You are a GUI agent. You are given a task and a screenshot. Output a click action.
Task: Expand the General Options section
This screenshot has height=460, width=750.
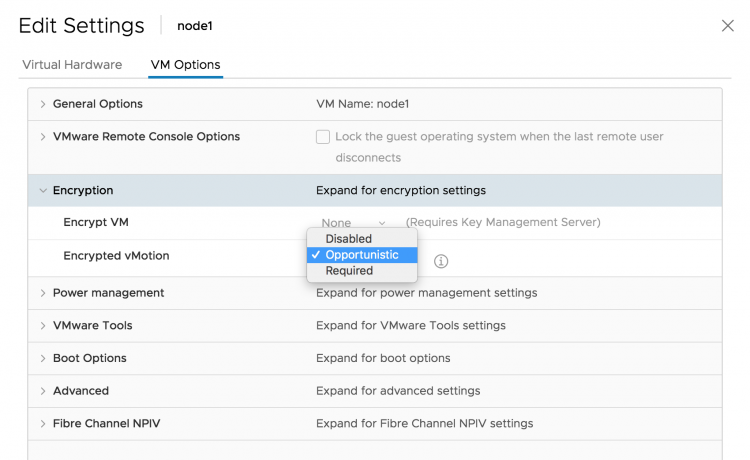point(43,104)
